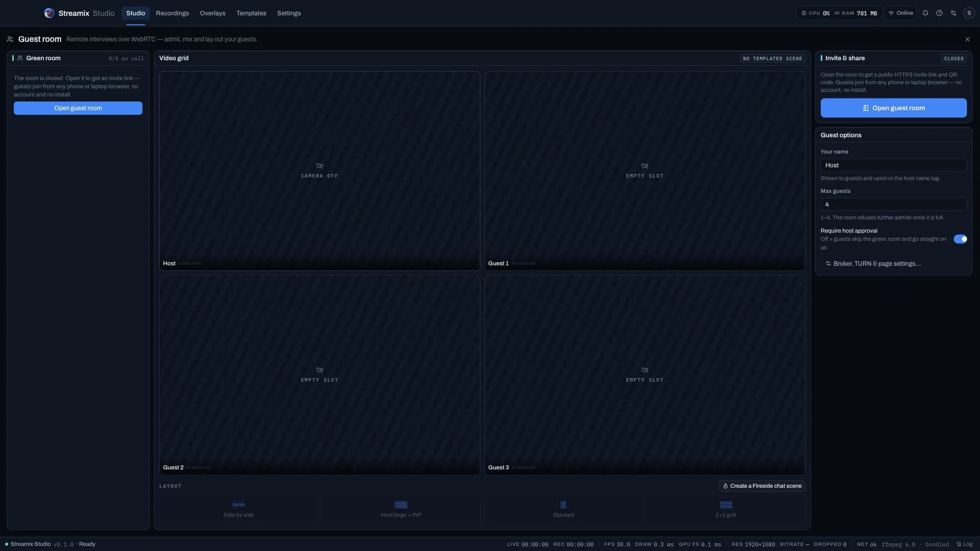
Task: Click Create a Fireside chat scene button
Action: tap(762, 486)
